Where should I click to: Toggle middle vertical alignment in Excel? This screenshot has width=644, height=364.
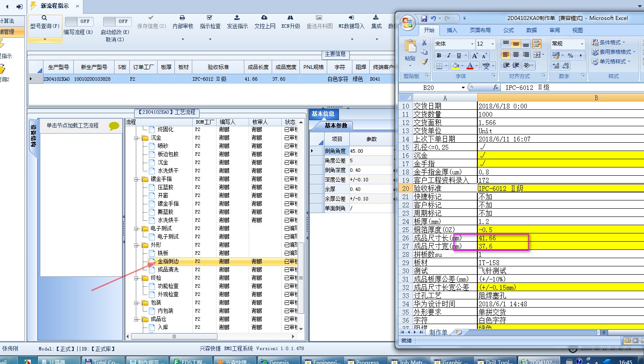point(516,44)
